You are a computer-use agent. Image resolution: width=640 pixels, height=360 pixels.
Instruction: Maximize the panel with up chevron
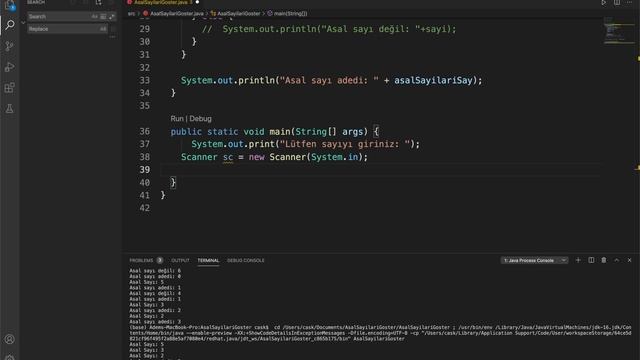(617, 260)
